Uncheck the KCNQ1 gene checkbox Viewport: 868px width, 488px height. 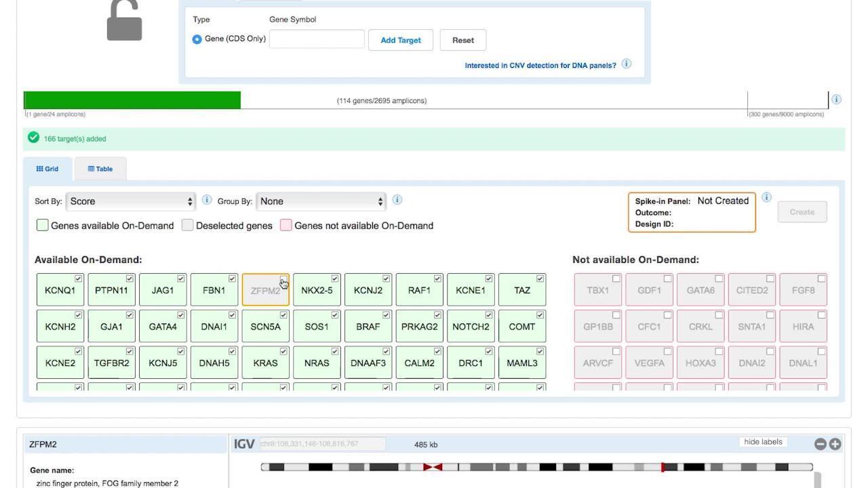[79, 279]
